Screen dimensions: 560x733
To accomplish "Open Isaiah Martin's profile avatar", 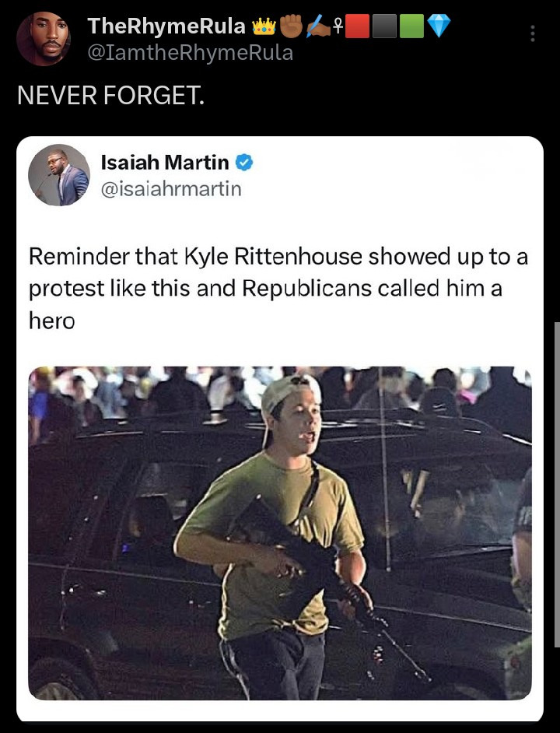I will [59, 175].
